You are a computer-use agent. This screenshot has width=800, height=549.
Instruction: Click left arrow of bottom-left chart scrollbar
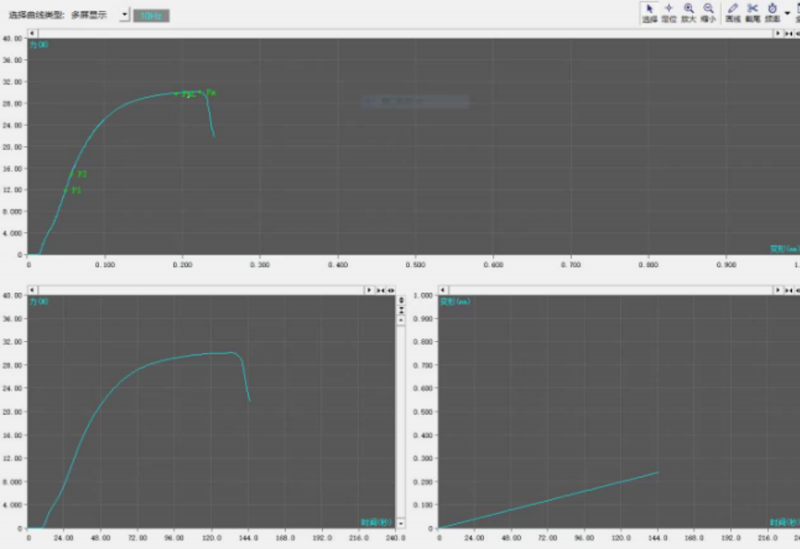[32, 289]
